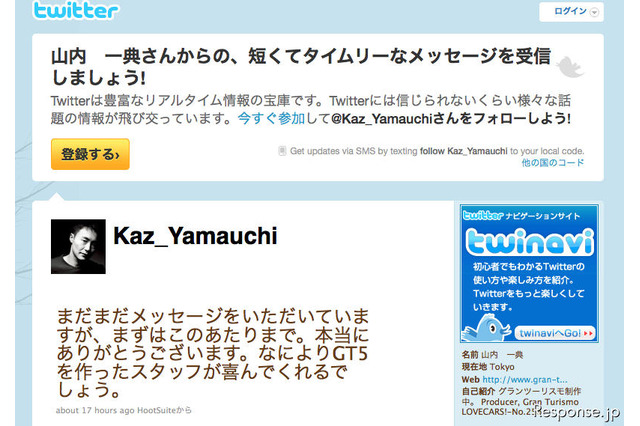
Task: Click the Twitter logo in the header
Action: [76, 11]
